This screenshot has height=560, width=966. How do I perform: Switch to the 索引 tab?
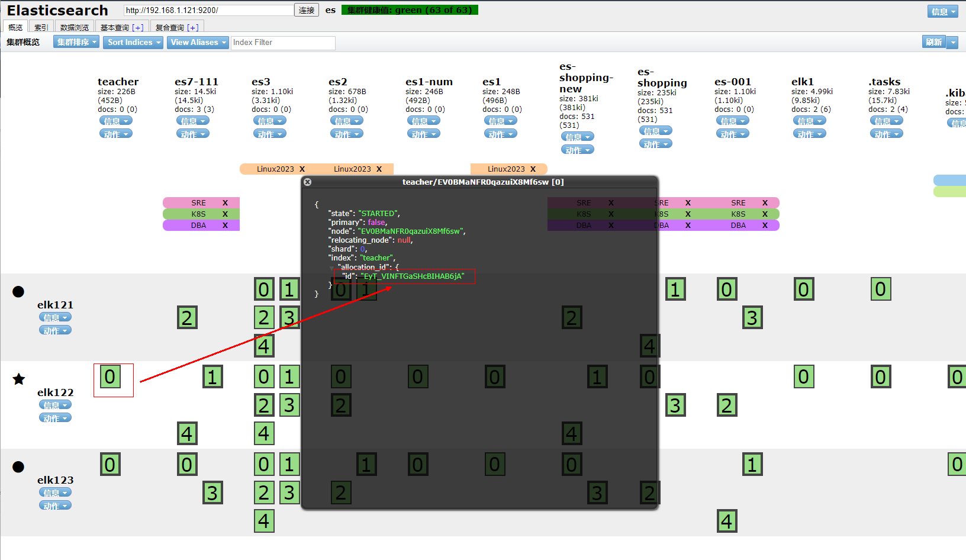click(x=41, y=27)
